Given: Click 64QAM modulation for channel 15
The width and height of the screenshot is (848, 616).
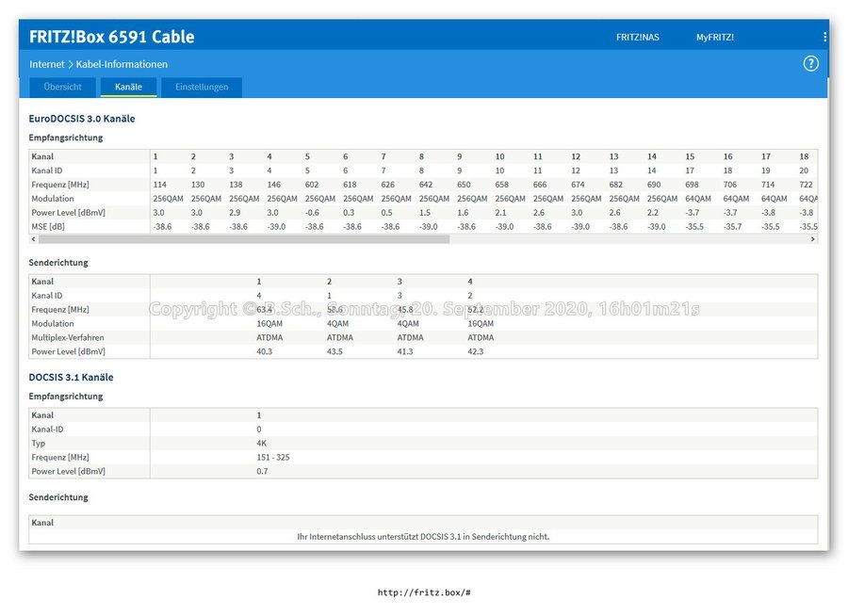Looking at the screenshot, I should pos(697,199).
